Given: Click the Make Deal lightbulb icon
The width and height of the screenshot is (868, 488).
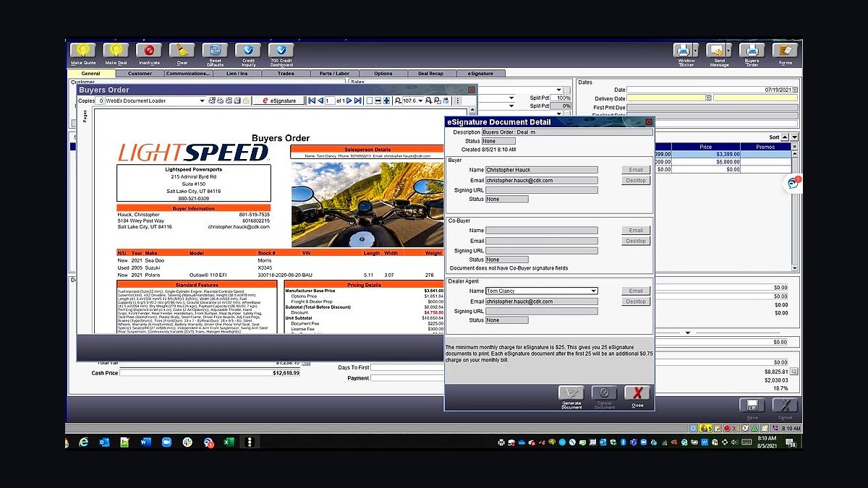Looking at the screenshot, I should 116,51.
